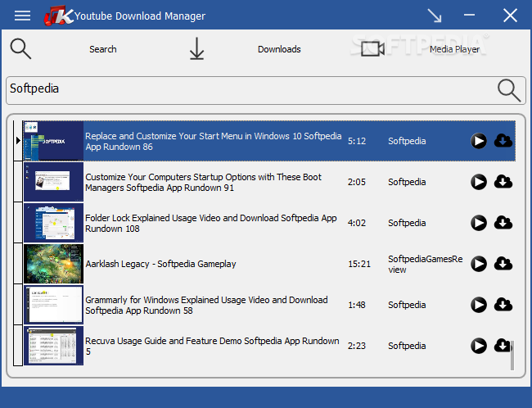Click the Downloads arrow icon
This screenshot has width=532, height=408.
(x=196, y=49)
